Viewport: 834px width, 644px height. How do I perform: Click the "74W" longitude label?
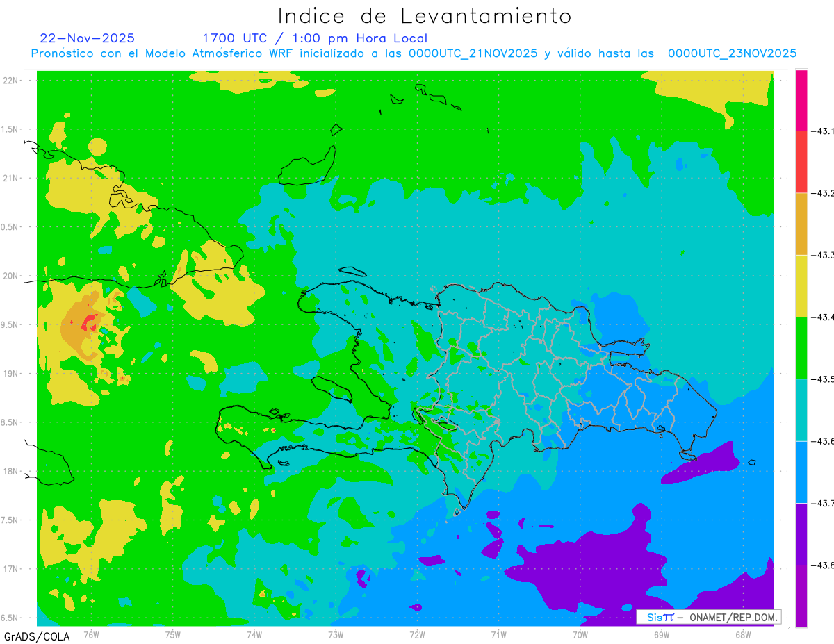254,634
